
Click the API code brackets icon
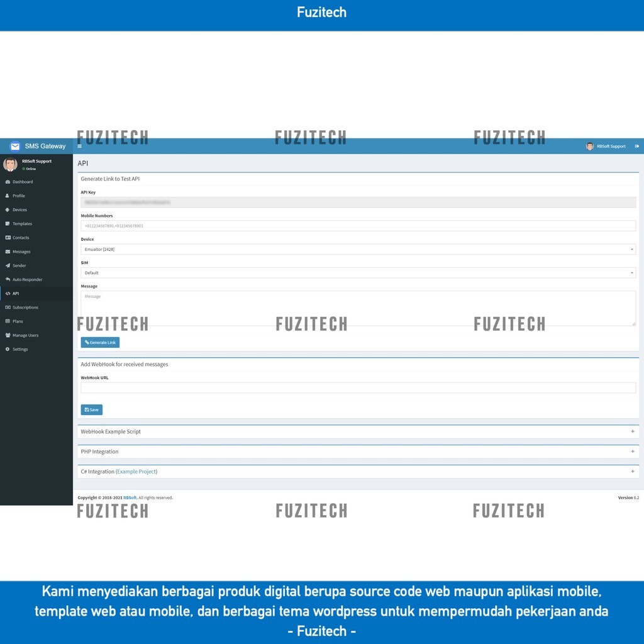click(x=8, y=293)
